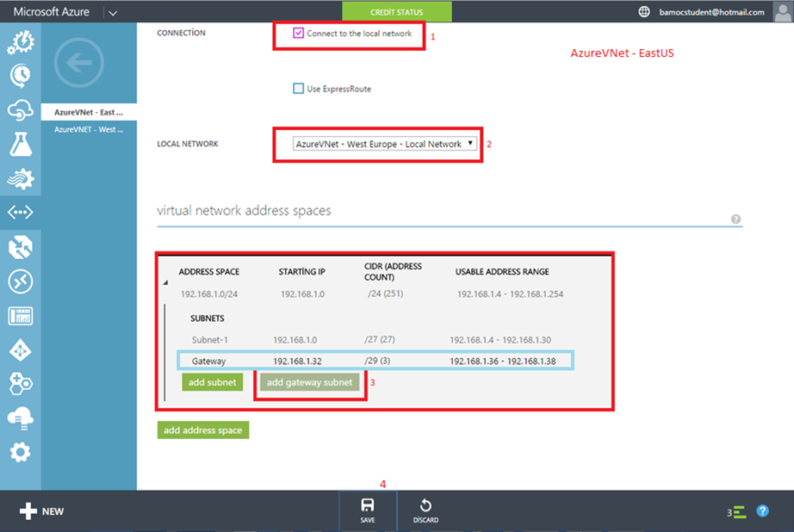Enable the Connect to the local network checkbox

point(298,33)
